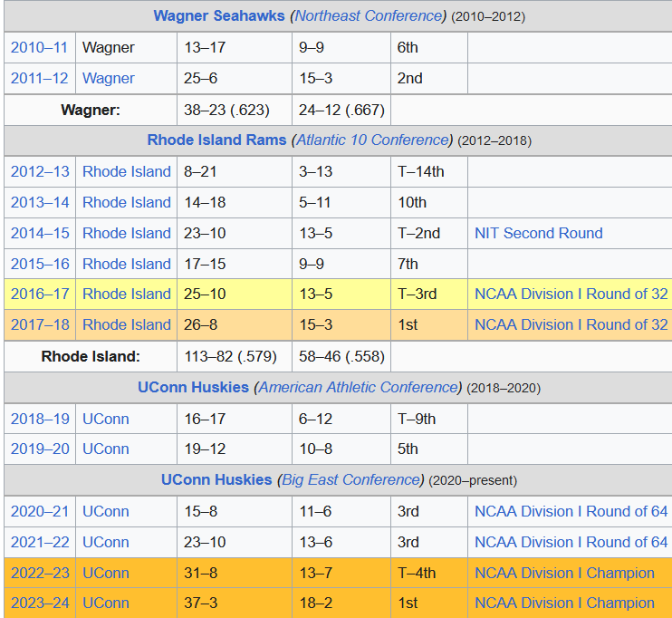Open 2023–24 NCAA Division I Champion link

coord(564,603)
